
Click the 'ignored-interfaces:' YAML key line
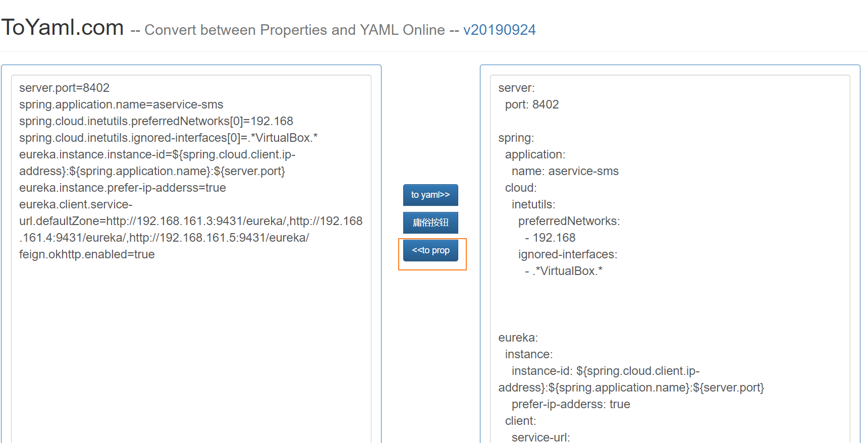[x=567, y=254]
